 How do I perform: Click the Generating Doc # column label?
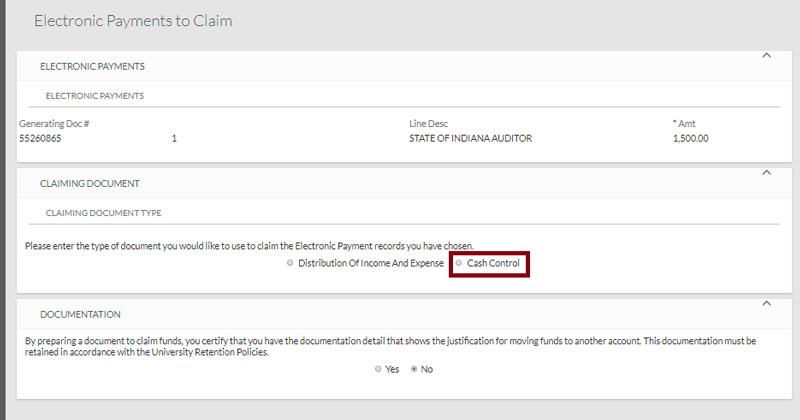(55, 124)
